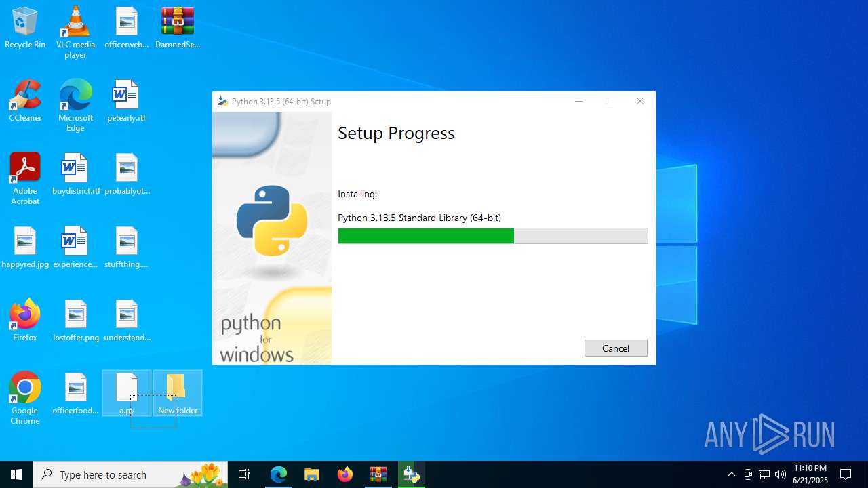Open Task View from taskbar
868x488 pixels.
pos(244,474)
